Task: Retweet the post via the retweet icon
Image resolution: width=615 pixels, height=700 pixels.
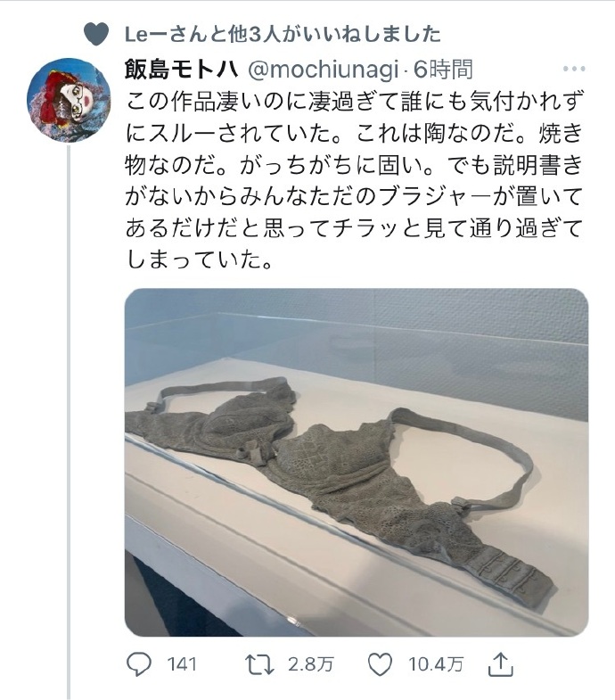Action: click(x=260, y=664)
